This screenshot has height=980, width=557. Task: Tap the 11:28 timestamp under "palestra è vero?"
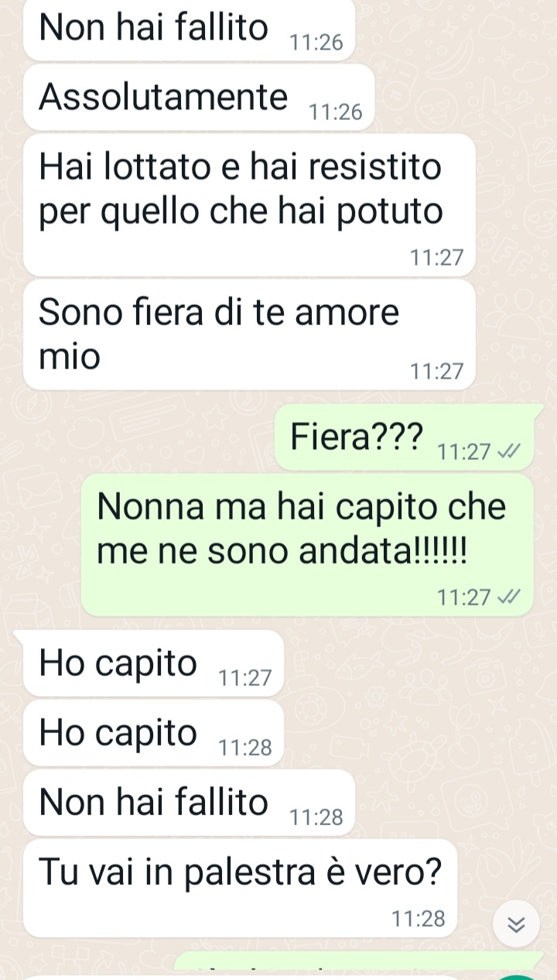point(419,919)
